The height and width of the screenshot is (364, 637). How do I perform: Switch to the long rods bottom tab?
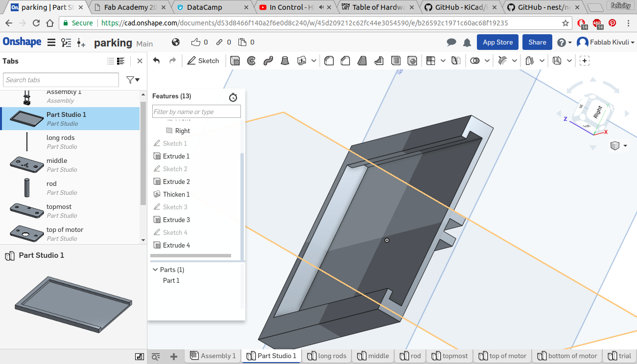327,356
